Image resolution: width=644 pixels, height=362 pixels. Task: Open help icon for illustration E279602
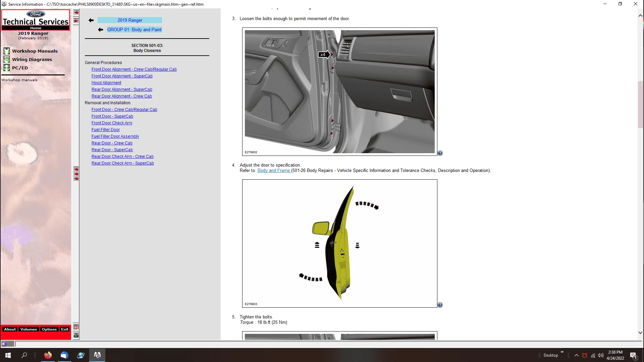[440, 153]
